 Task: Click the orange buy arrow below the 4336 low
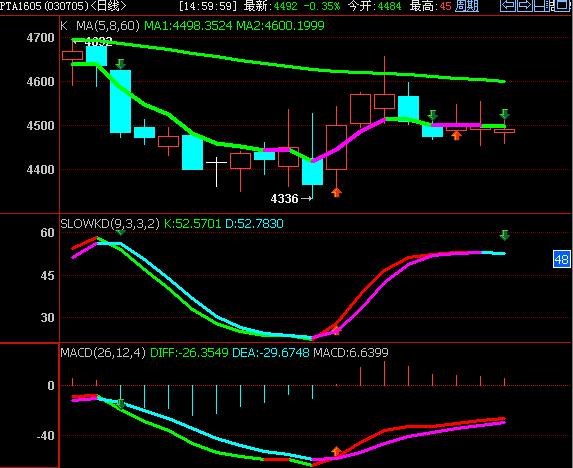point(336,192)
